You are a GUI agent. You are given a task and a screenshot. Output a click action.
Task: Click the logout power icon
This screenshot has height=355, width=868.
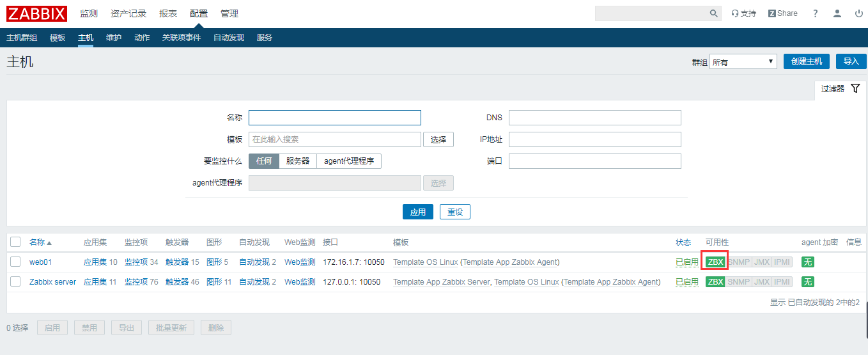point(858,13)
